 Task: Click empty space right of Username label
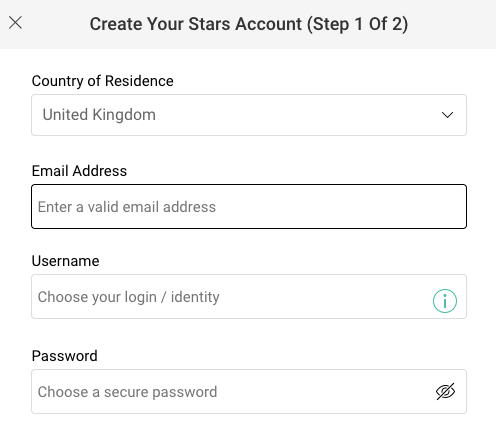tap(283, 261)
